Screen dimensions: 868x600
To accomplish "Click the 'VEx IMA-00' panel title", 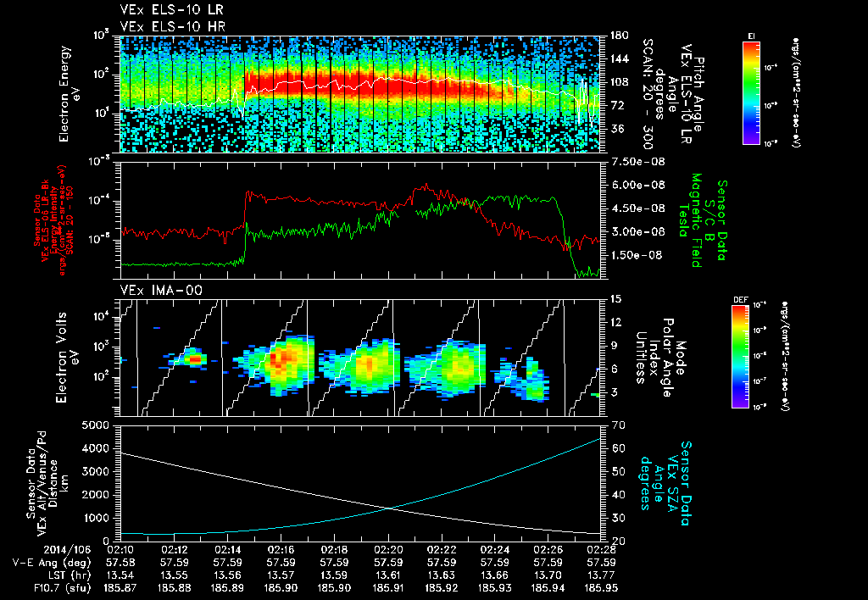I will click(x=161, y=290).
